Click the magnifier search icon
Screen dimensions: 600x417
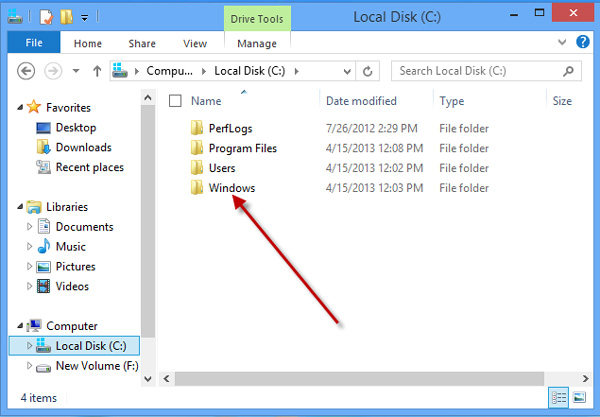568,71
